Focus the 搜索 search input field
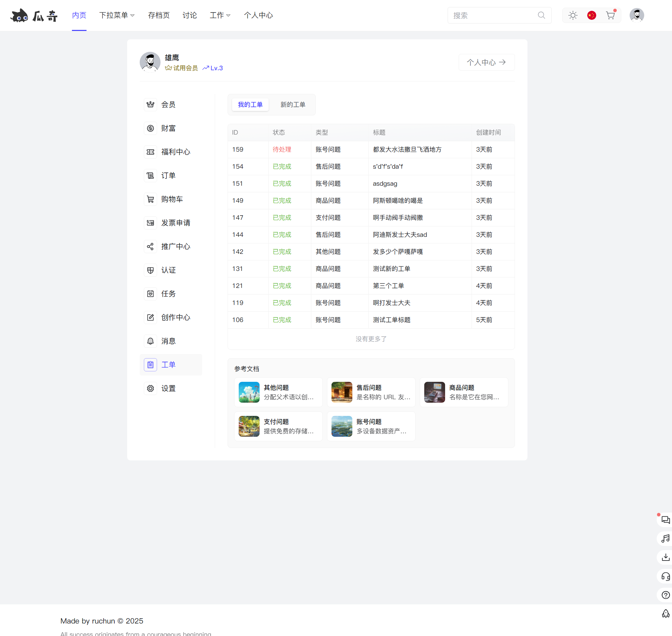Image resolution: width=672 pixels, height=636 pixels. (500, 15)
